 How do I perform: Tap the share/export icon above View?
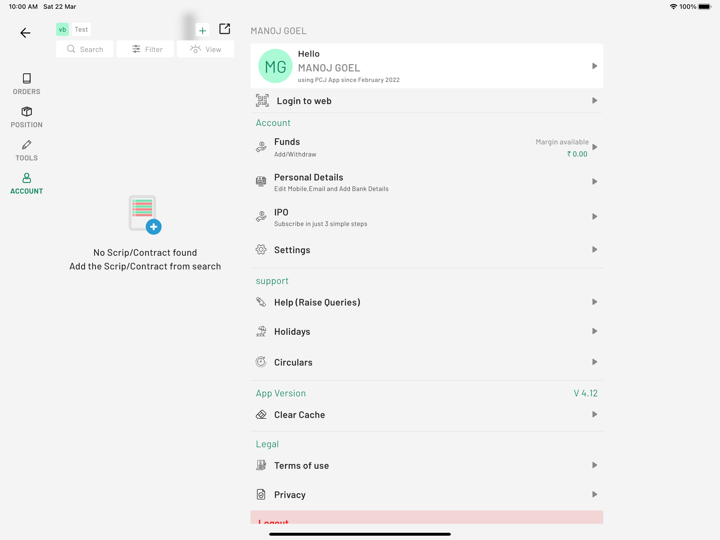(225, 29)
